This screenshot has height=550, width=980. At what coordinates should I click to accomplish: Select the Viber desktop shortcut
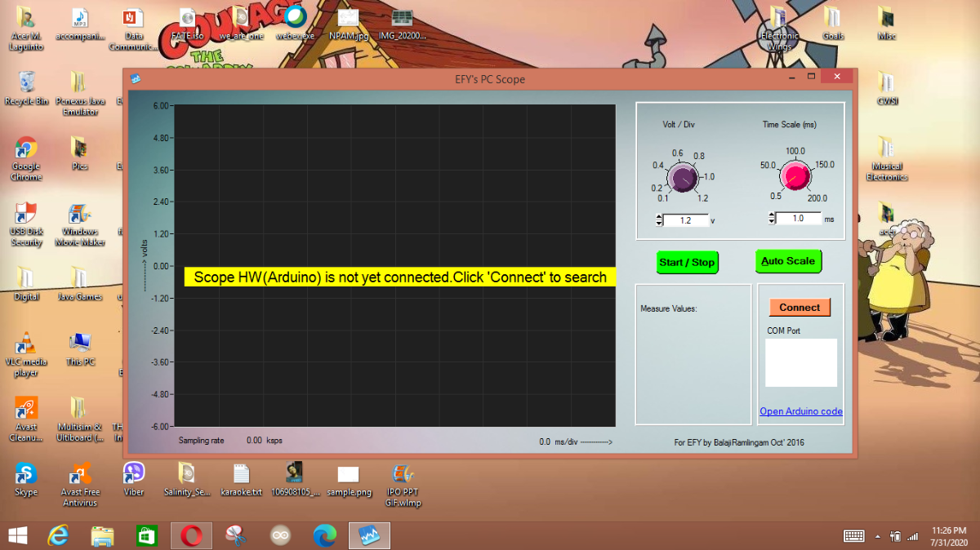[134, 479]
